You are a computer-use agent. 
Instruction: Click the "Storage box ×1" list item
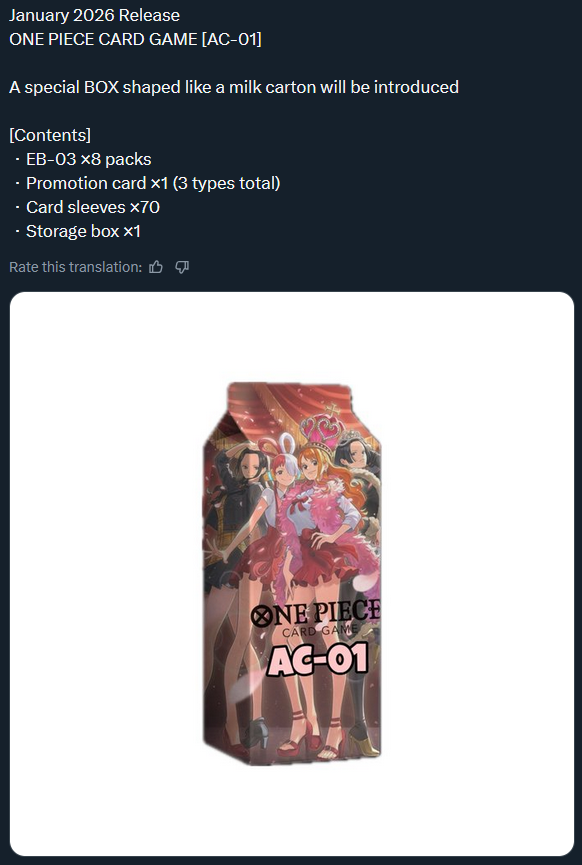click(x=83, y=231)
